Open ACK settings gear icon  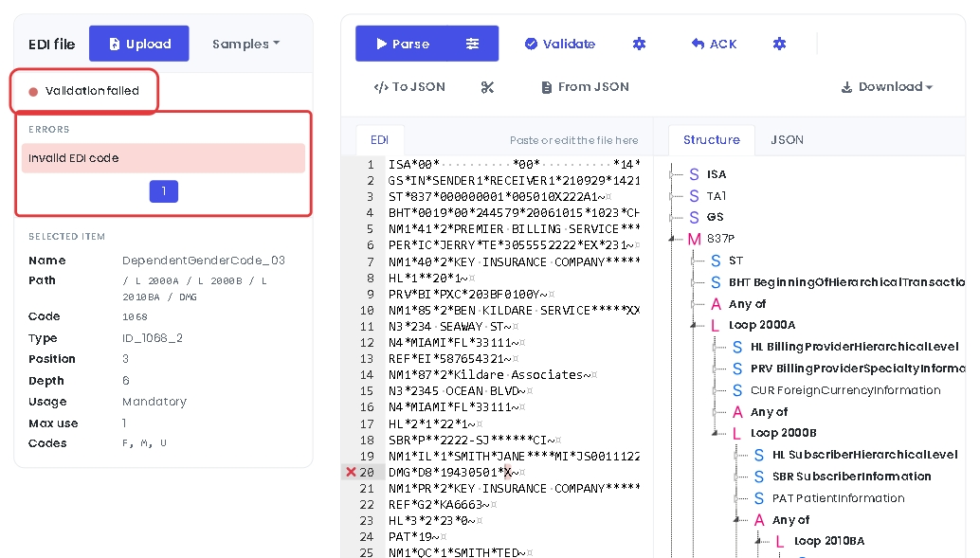779,44
